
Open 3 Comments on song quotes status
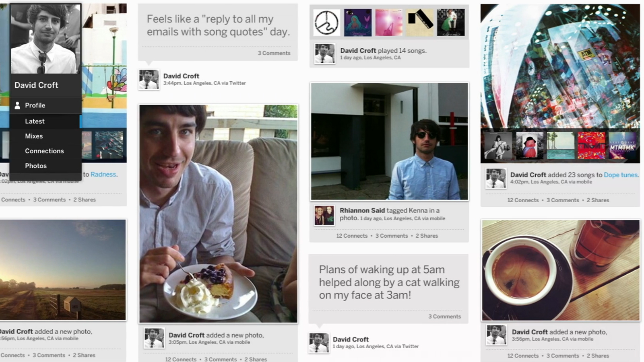[x=274, y=53]
